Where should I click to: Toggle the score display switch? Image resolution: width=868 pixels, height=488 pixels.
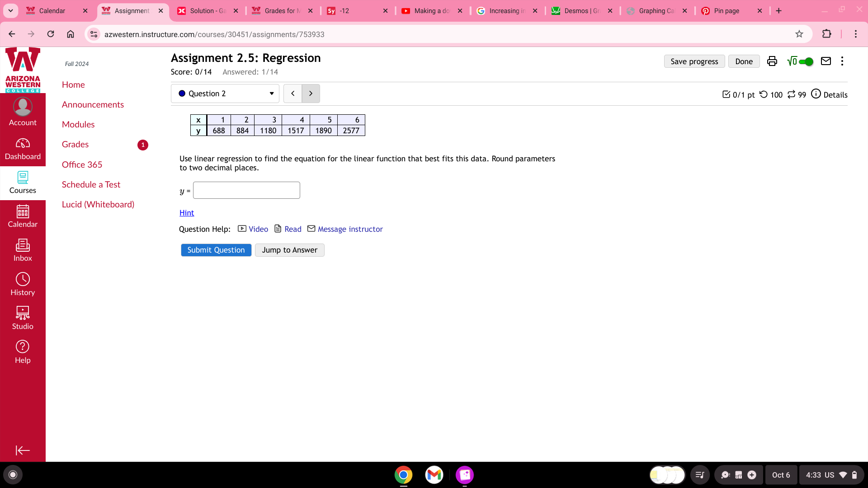807,61
